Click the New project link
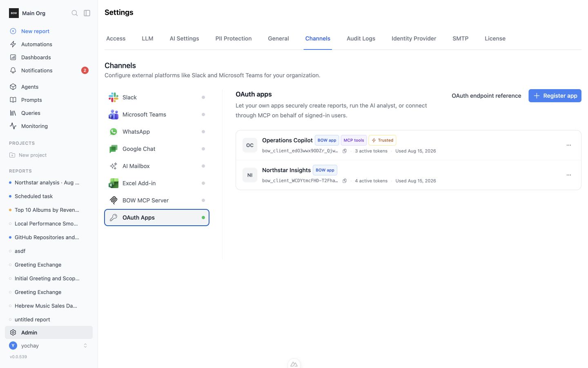 33,155
